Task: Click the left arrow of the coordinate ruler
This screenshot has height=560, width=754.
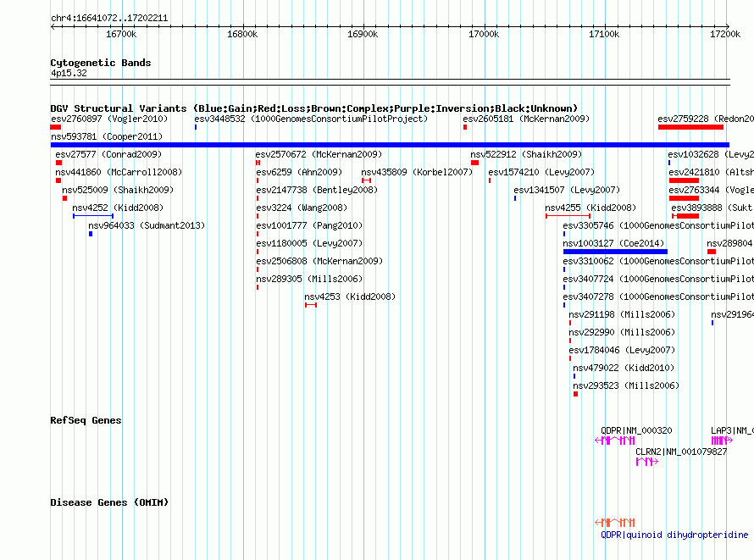Action: [53, 26]
